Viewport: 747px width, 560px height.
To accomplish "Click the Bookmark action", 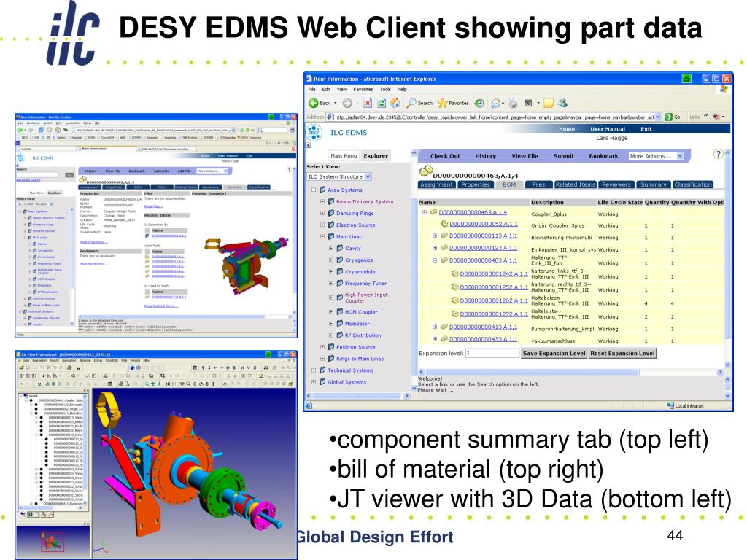I will 603,156.
